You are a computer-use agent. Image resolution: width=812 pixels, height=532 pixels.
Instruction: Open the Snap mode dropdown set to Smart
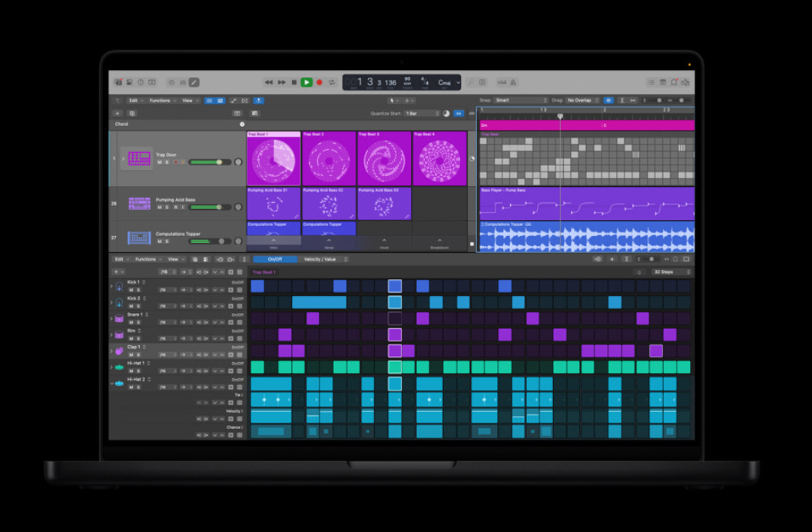[521, 101]
